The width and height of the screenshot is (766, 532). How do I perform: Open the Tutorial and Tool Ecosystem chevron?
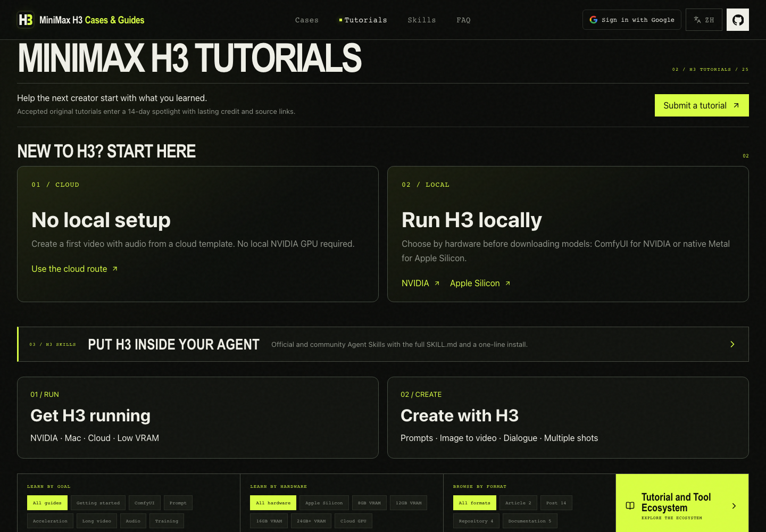734,506
